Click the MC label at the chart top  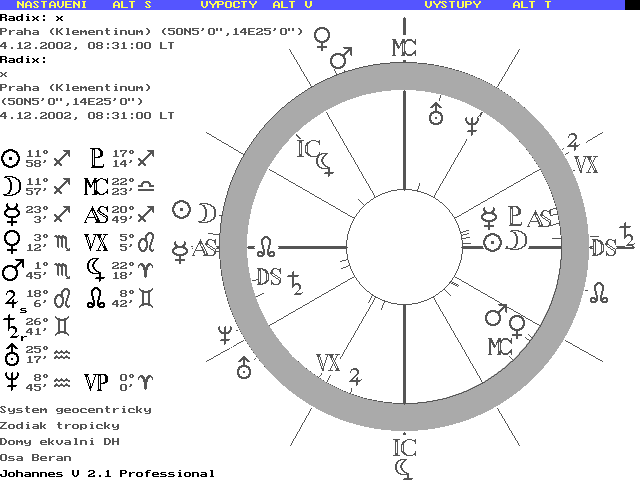pyautogui.click(x=402, y=48)
